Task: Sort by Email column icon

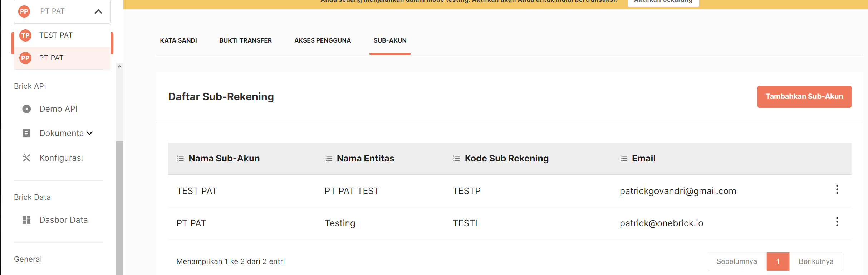Action: tap(624, 159)
